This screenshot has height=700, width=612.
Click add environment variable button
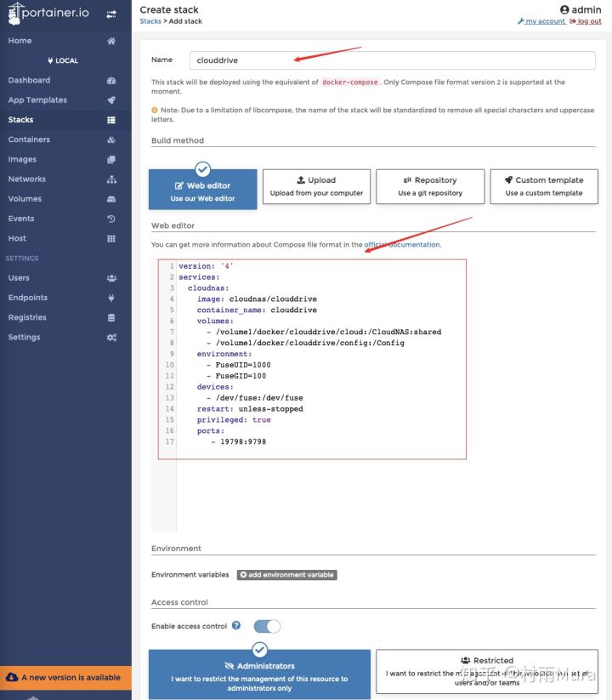click(x=286, y=575)
